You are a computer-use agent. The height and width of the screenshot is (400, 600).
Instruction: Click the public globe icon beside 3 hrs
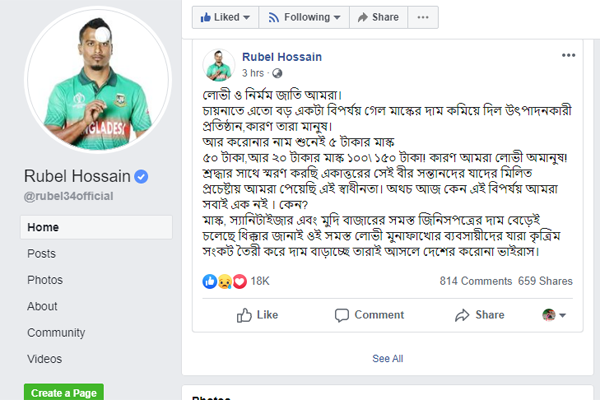click(277, 73)
